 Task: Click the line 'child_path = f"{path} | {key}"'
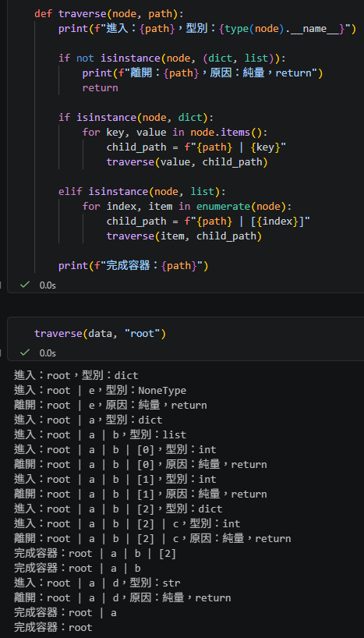click(x=196, y=147)
